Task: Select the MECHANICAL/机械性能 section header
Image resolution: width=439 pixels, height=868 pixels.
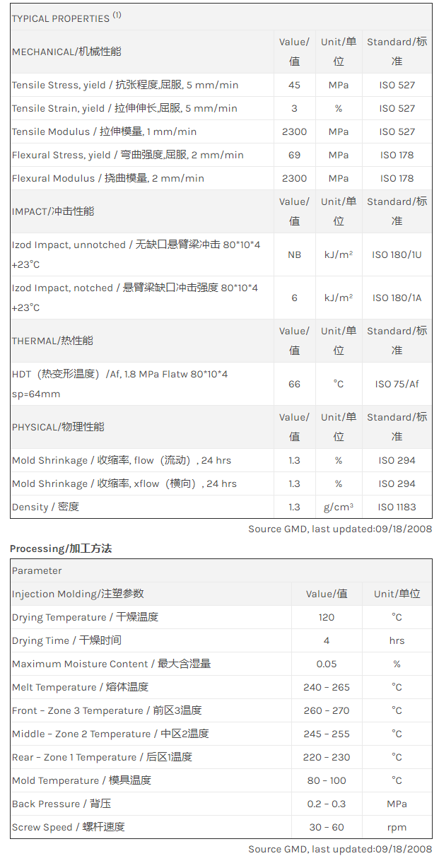Action: tap(66, 52)
